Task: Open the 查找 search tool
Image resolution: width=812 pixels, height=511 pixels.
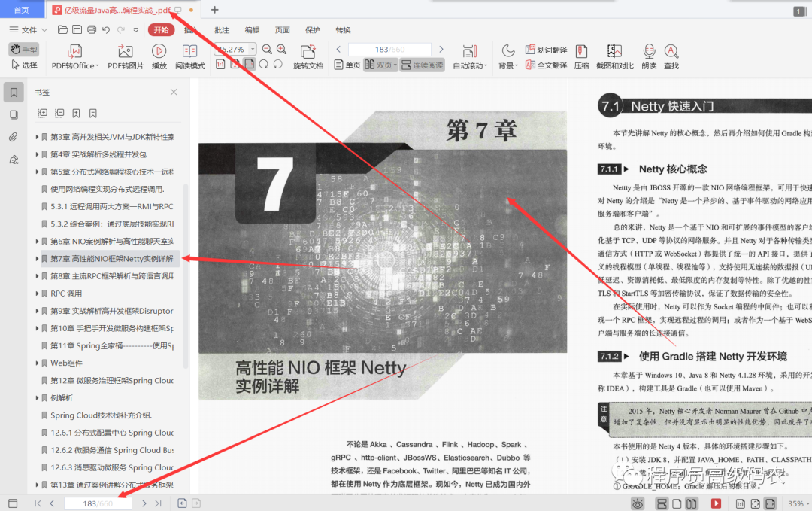Action: pos(671,57)
